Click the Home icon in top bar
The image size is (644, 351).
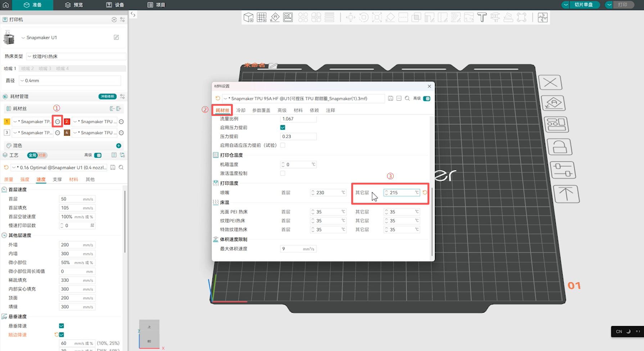tap(6, 5)
